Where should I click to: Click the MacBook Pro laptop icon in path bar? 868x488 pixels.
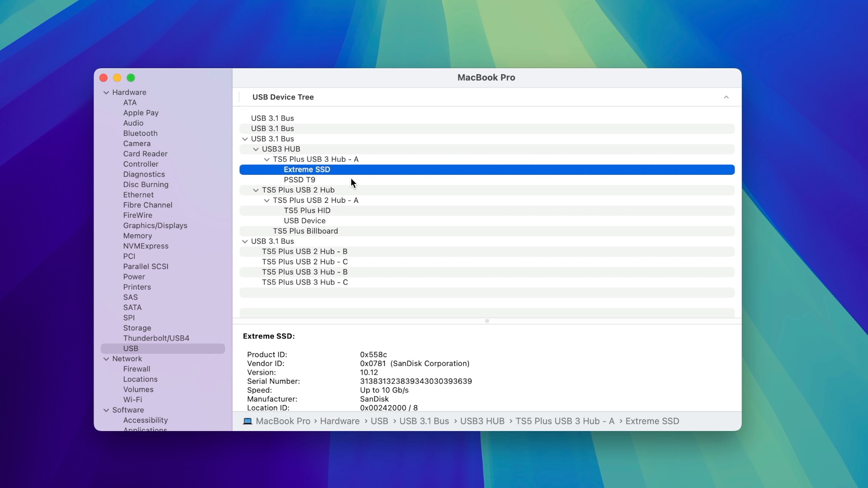point(247,421)
